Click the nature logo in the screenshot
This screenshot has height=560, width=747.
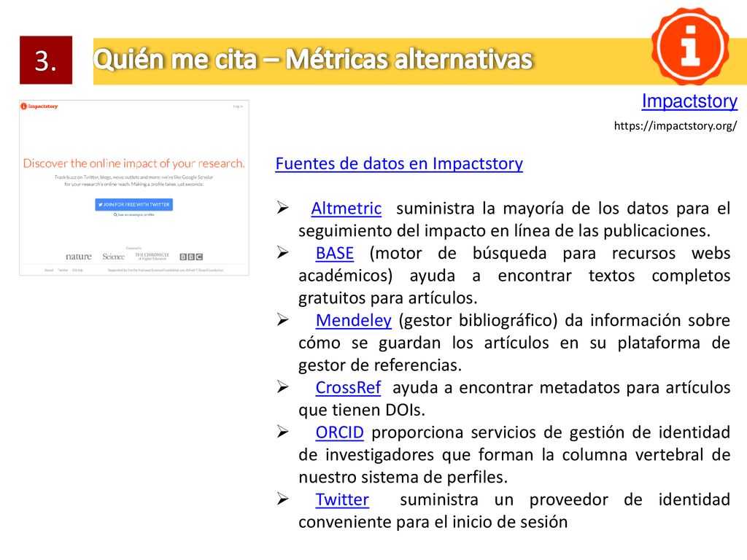point(79,256)
